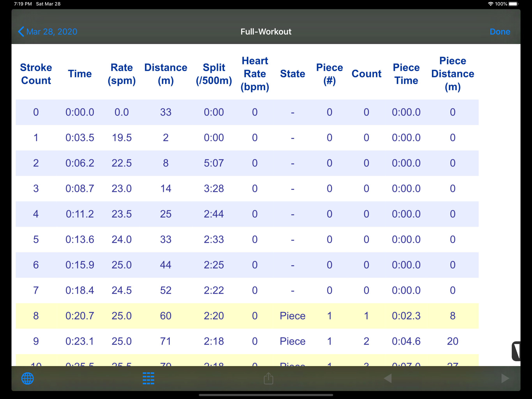This screenshot has height=399, width=532.
Task: Click the Done button
Action: 500,32
